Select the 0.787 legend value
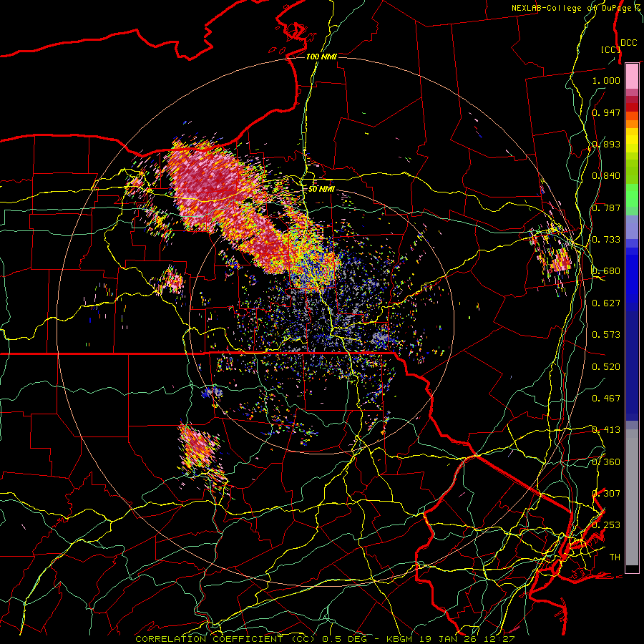The image size is (644, 644). (606, 208)
